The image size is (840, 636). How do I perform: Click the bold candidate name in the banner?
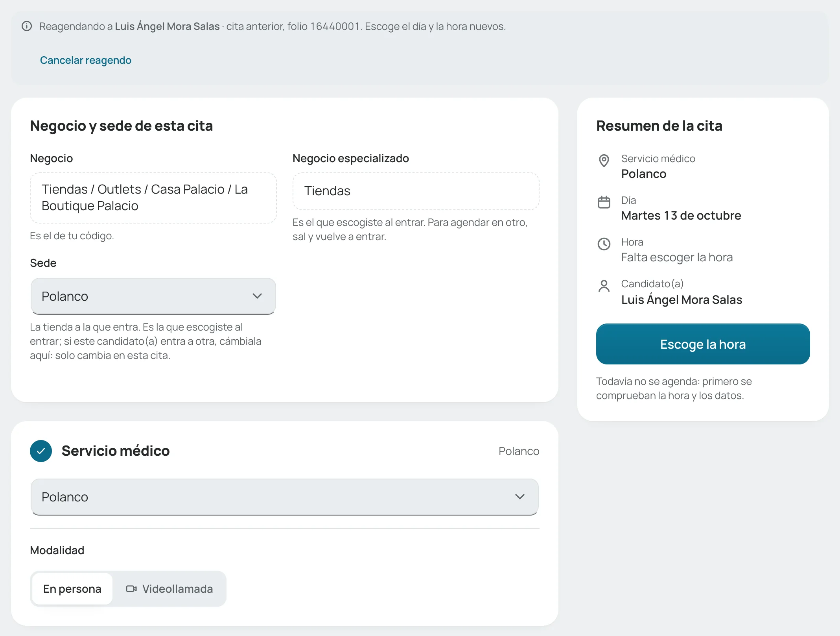pos(167,26)
